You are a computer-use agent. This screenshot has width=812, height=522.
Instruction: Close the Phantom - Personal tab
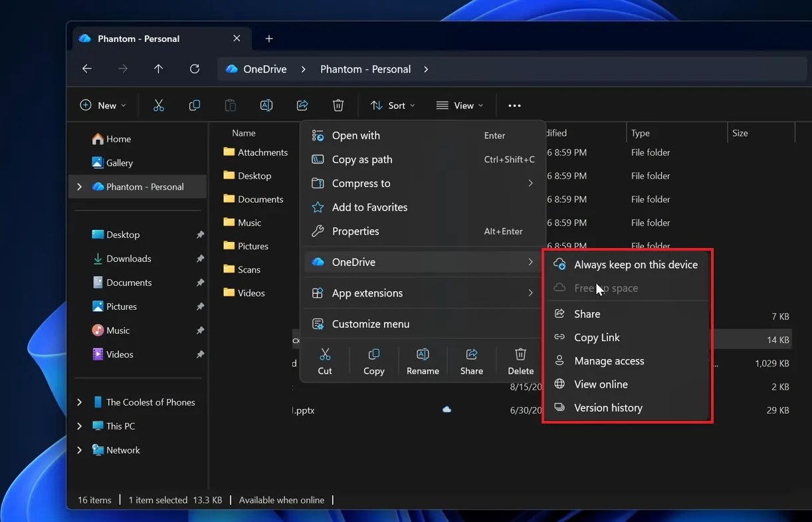(237, 39)
